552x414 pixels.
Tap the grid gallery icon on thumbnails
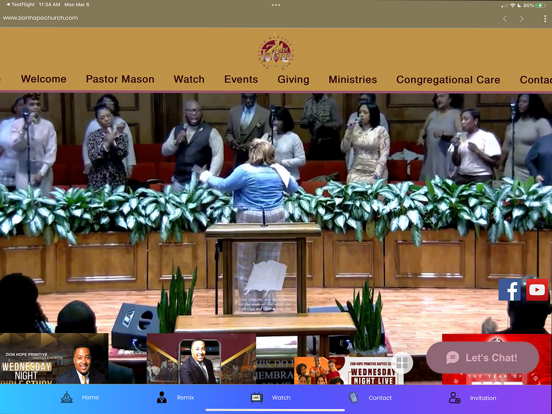(402, 363)
